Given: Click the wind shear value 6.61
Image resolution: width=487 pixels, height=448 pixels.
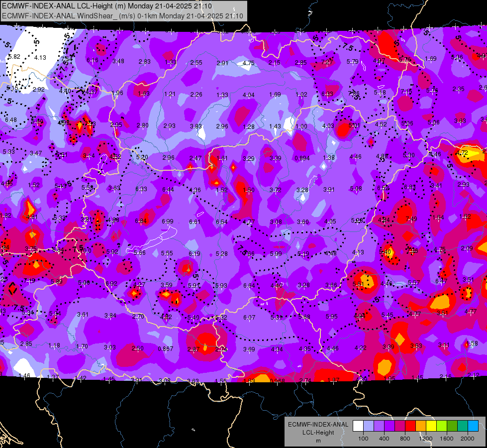Looking at the screenshot, I should pos(195,222).
